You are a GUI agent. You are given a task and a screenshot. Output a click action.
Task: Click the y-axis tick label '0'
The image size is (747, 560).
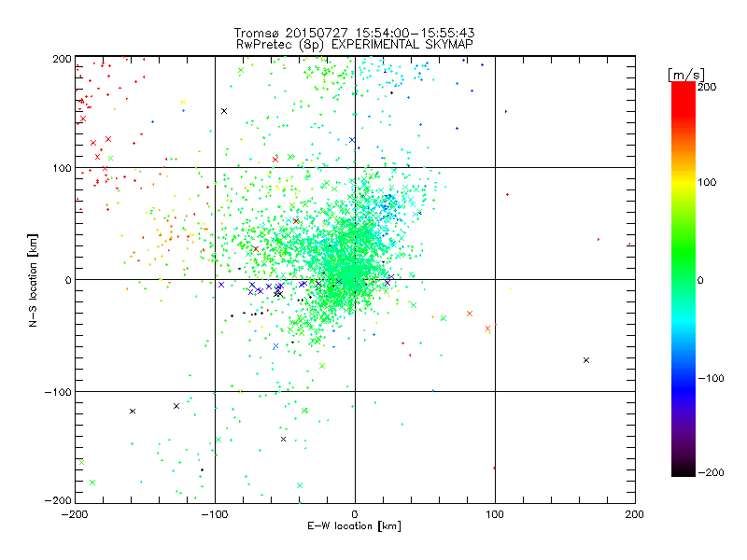[68, 280]
